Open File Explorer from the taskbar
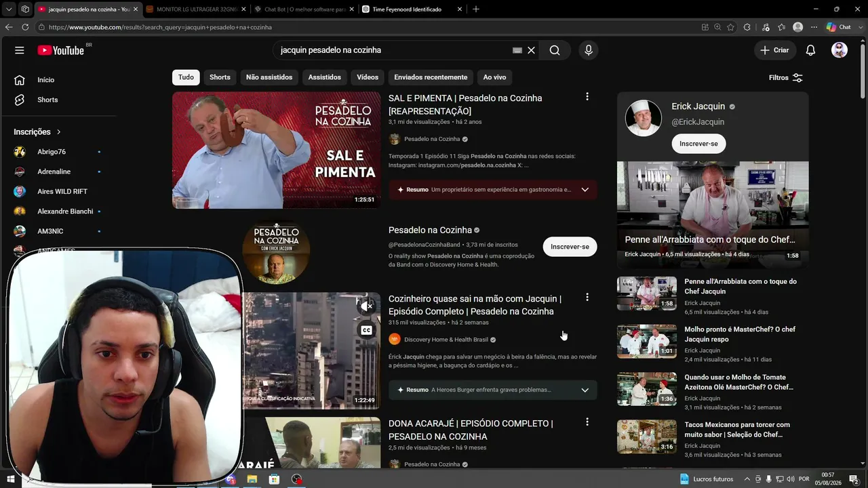Screen dimensions: 868x488 [252, 479]
